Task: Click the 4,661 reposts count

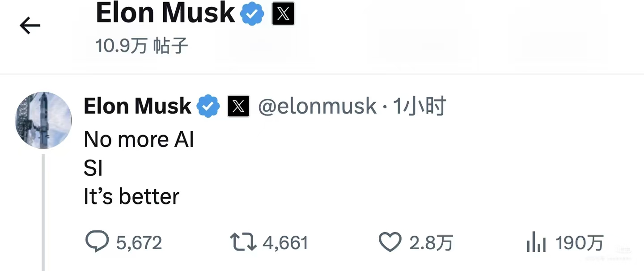Action: pyautogui.click(x=285, y=243)
